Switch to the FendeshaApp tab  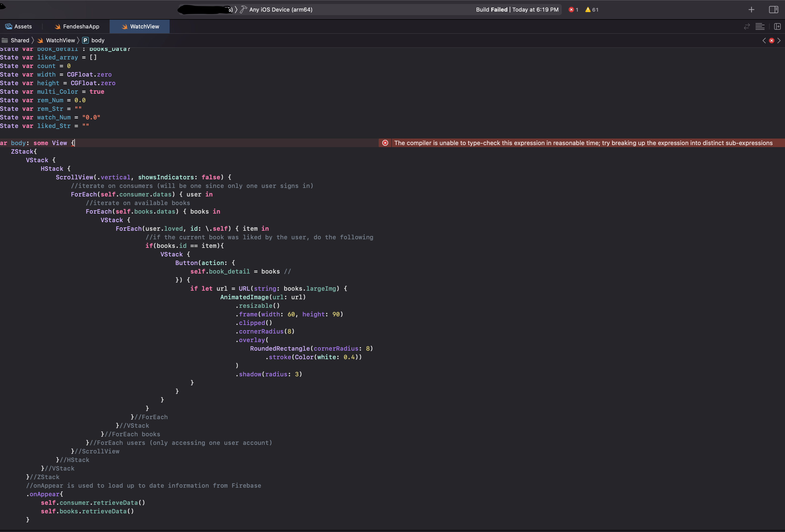[x=77, y=26]
